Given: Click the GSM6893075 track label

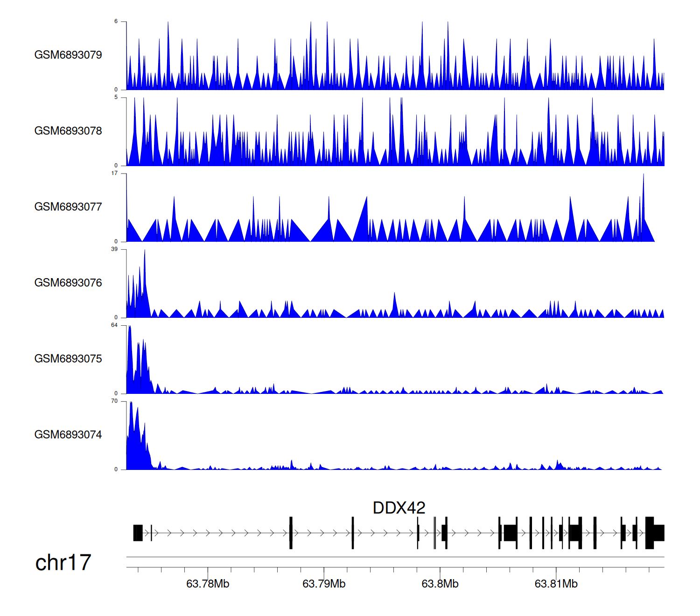Looking at the screenshot, I should [x=68, y=359].
